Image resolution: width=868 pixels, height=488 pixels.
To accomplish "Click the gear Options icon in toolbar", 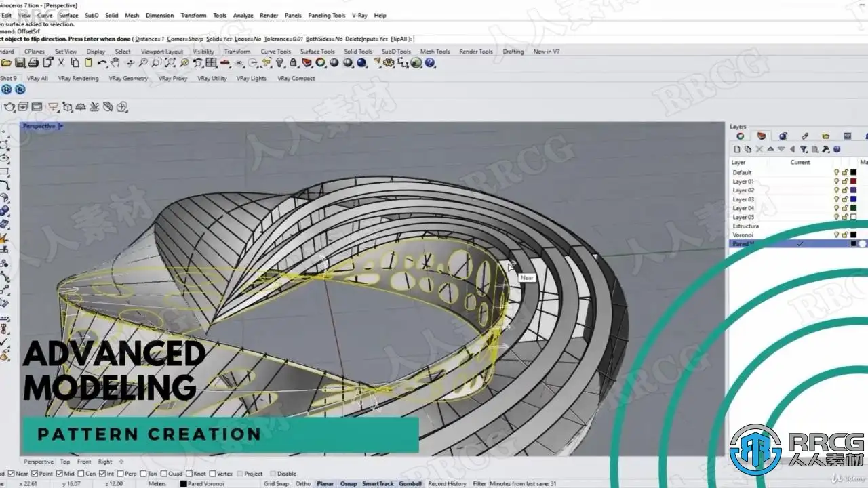I will [x=389, y=62].
